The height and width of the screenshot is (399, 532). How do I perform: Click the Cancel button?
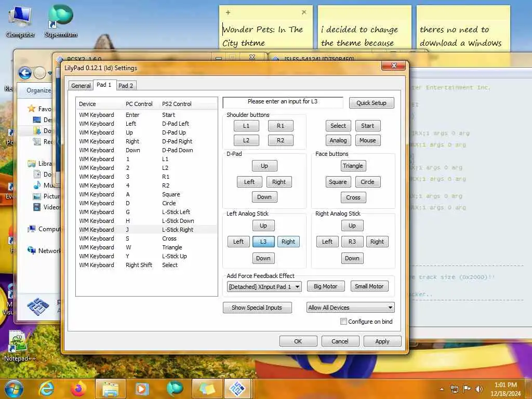[340, 341]
